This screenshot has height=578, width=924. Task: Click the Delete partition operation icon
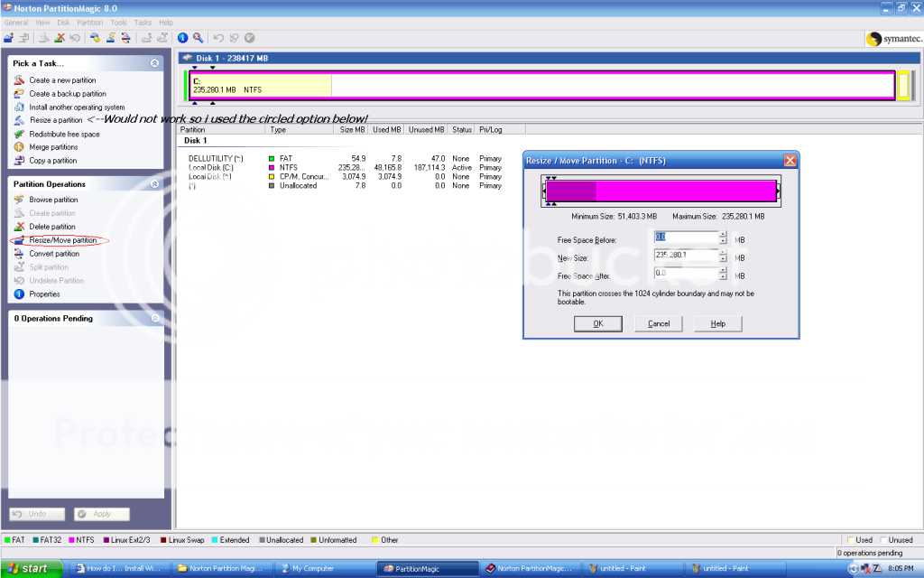[x=20, y=227]
